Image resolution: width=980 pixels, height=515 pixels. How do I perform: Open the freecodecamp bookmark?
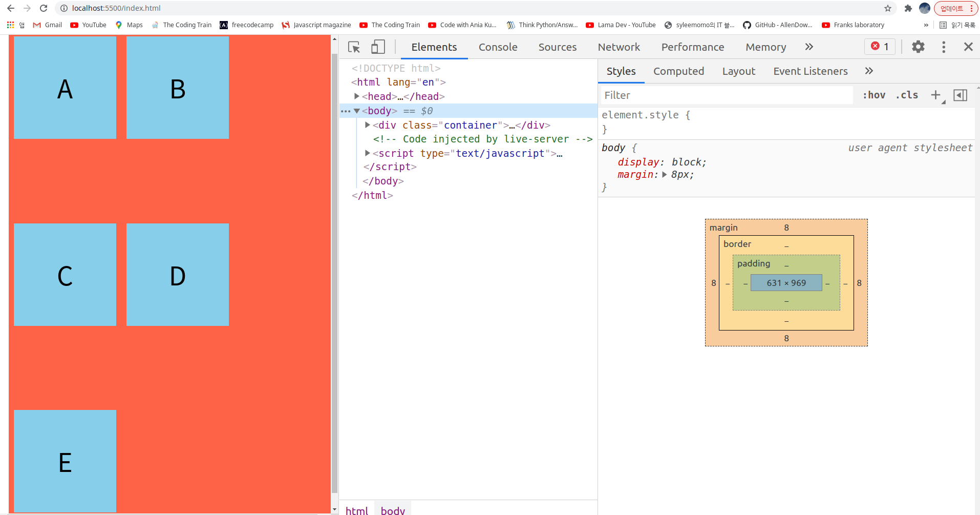[x=247, y=25]
